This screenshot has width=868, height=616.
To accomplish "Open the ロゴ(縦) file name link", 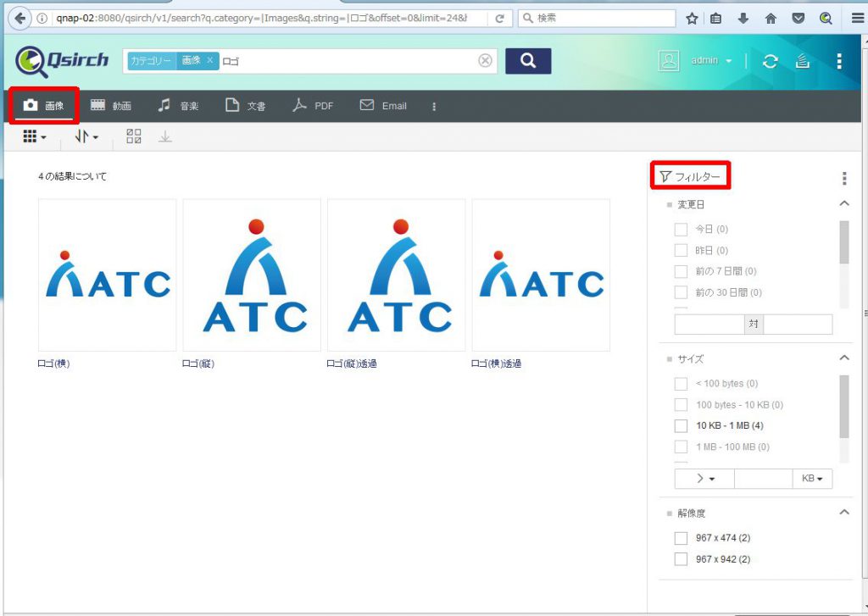I will click(x=198, y=363).
